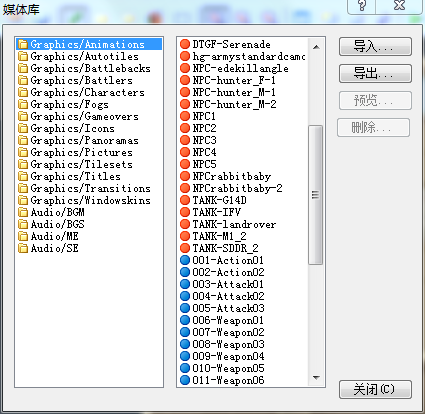Click the folder icon beside Graphics/Fogs
Screen dimensions: 425x414
tap(23, 104)
